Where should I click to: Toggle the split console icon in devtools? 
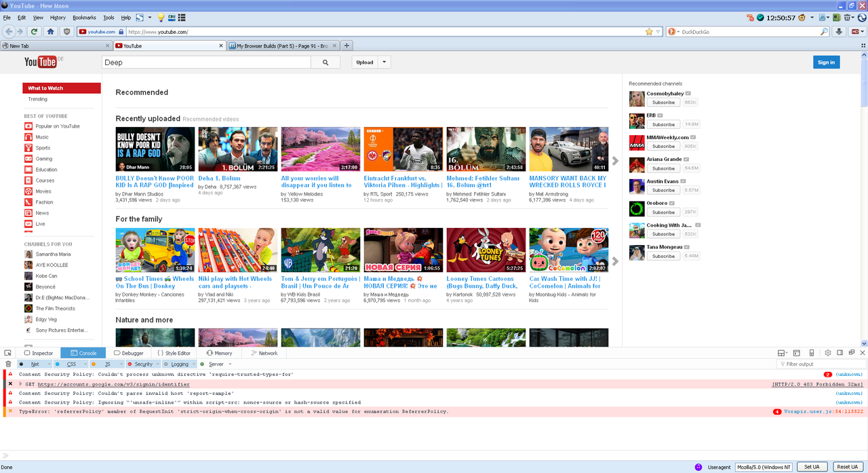(x=796, y=353)
